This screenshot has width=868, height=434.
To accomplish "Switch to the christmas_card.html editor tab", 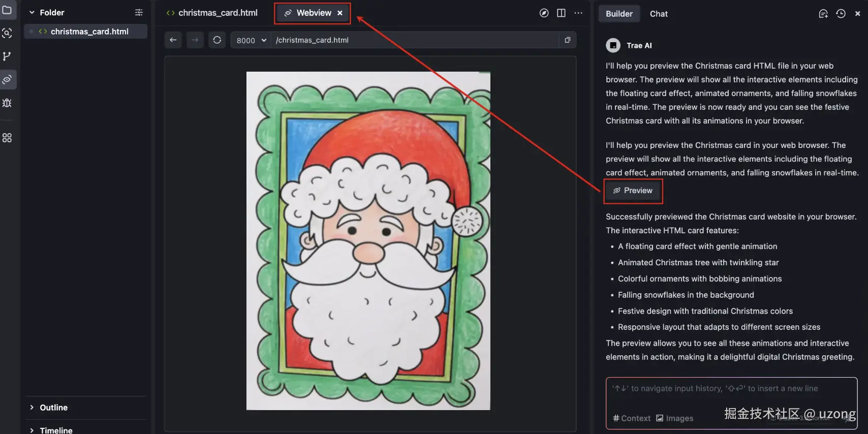I will pyautogui.click(x=212, y=13).
